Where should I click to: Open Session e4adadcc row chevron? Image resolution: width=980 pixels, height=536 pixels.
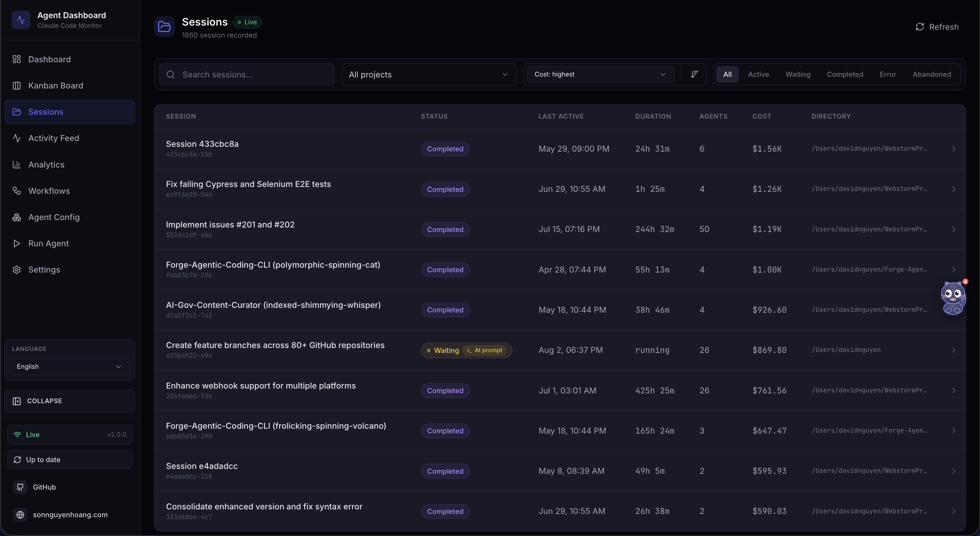[954, 471]
